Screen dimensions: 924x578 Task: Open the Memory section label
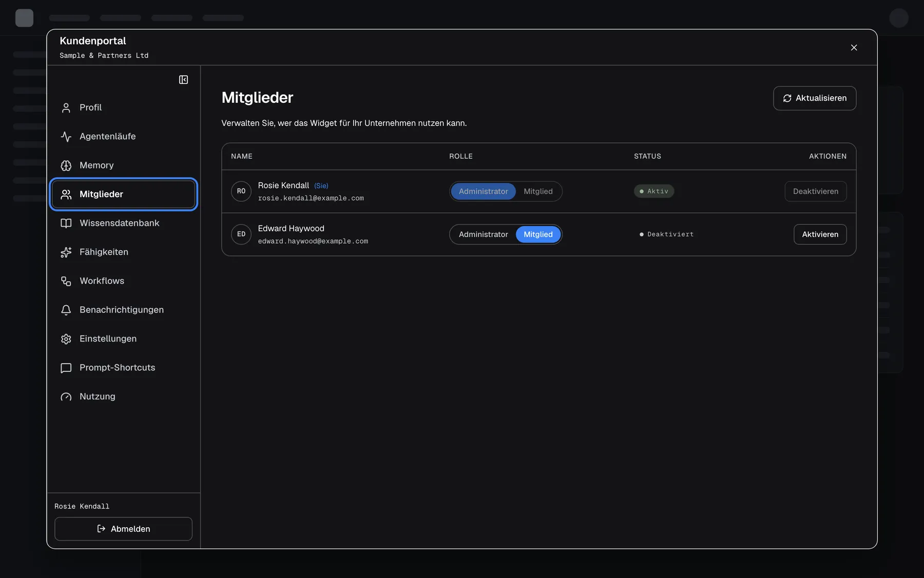pos(97,165)
